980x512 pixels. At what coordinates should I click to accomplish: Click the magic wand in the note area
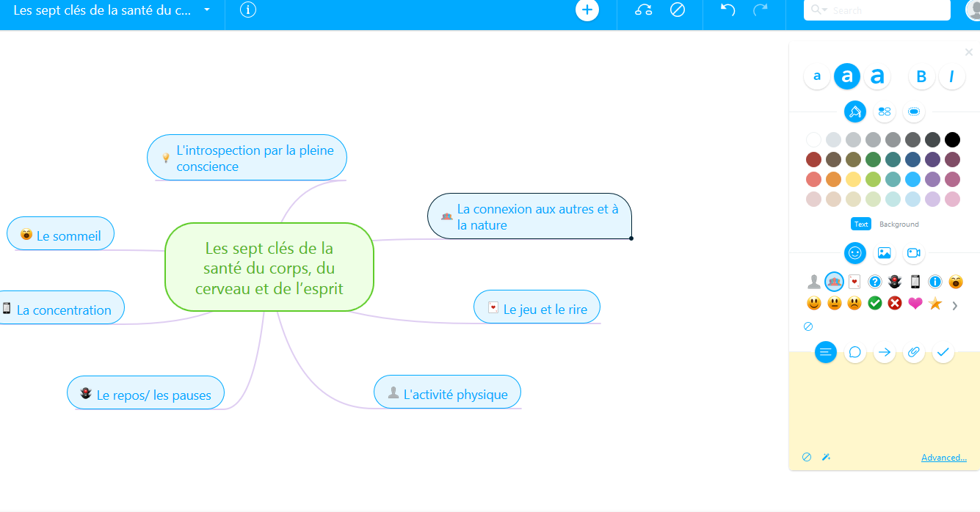826,456
